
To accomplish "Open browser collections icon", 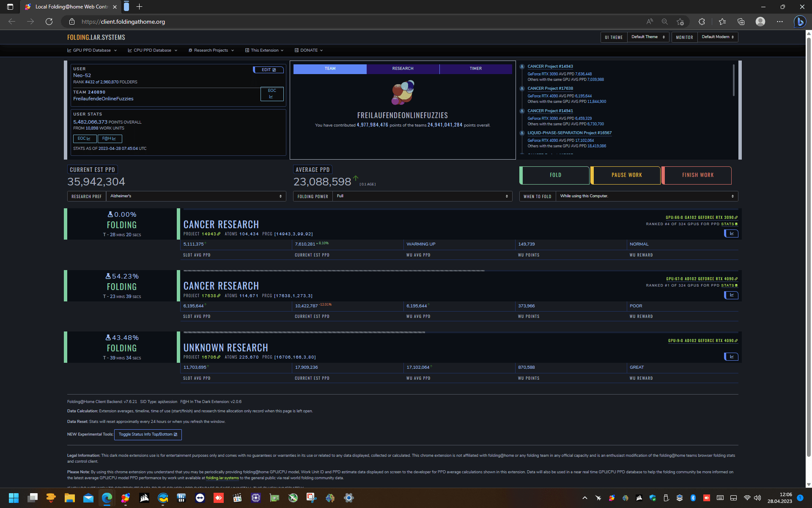I will click(741, 22).
